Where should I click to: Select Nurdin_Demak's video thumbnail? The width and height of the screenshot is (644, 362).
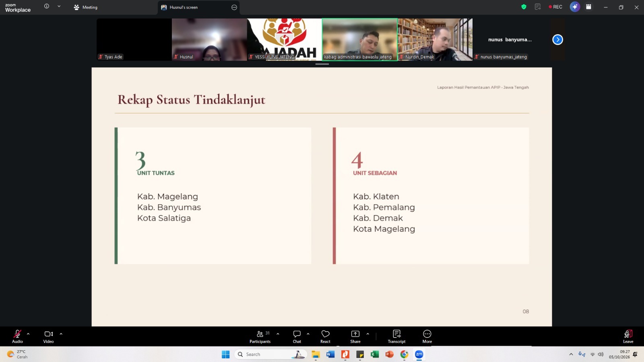click(x=435, y=39)
